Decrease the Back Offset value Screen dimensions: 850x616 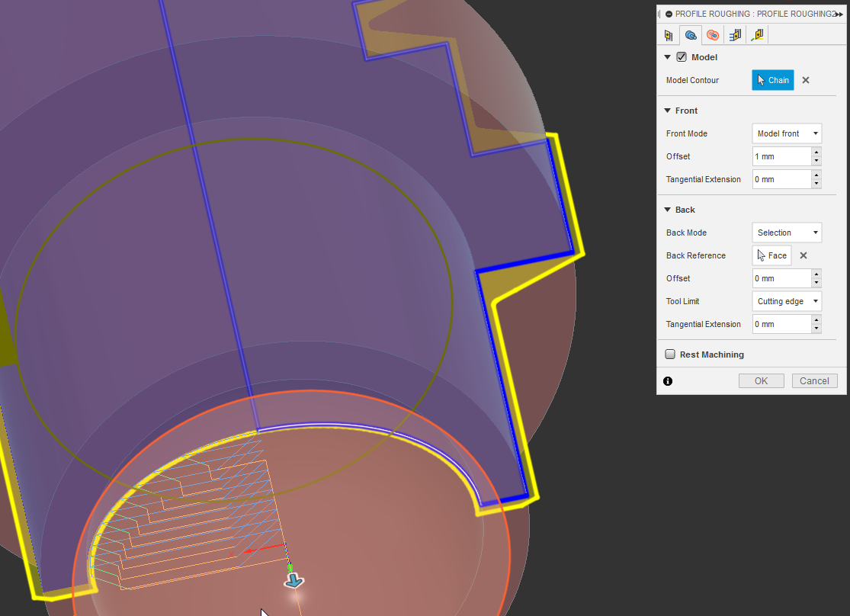pos(816,283)
